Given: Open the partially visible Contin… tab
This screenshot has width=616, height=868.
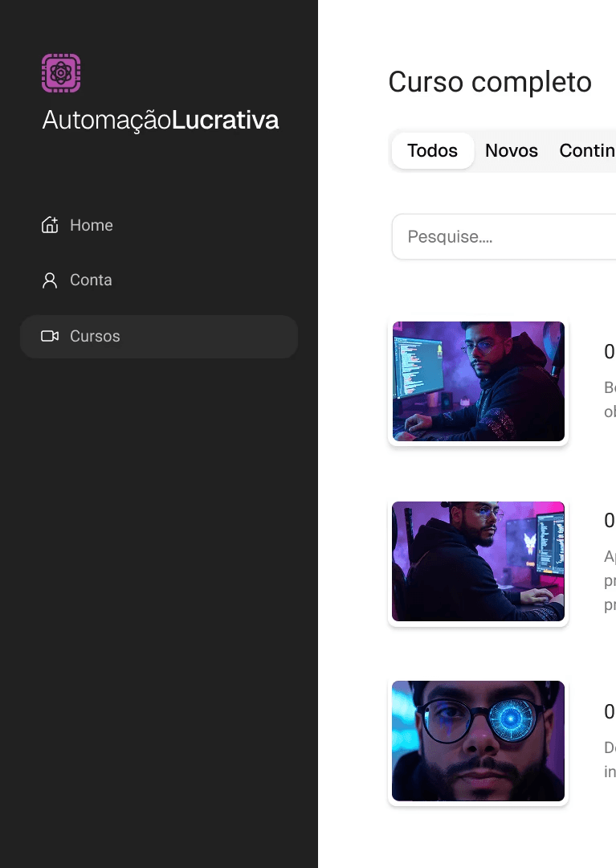Looking at the screenshot, I should point(587,150).
